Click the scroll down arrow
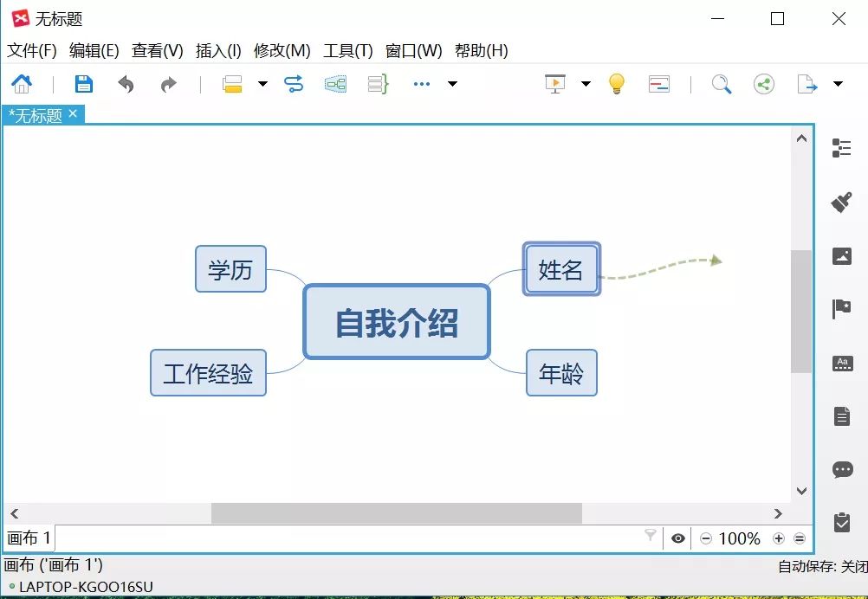The height and width of the screenshot is (599, 868). pos(801,491)
